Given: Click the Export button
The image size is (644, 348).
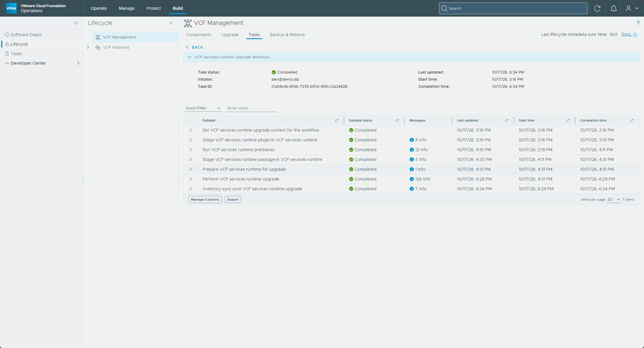Looking at the screenshot, I should point(233,199).
